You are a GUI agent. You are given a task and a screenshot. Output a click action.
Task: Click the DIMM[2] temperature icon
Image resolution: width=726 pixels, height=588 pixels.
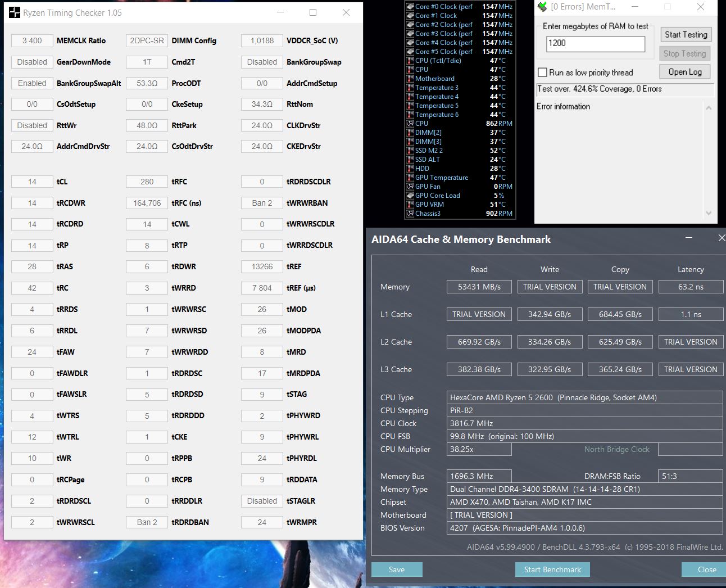click(410, 133)
